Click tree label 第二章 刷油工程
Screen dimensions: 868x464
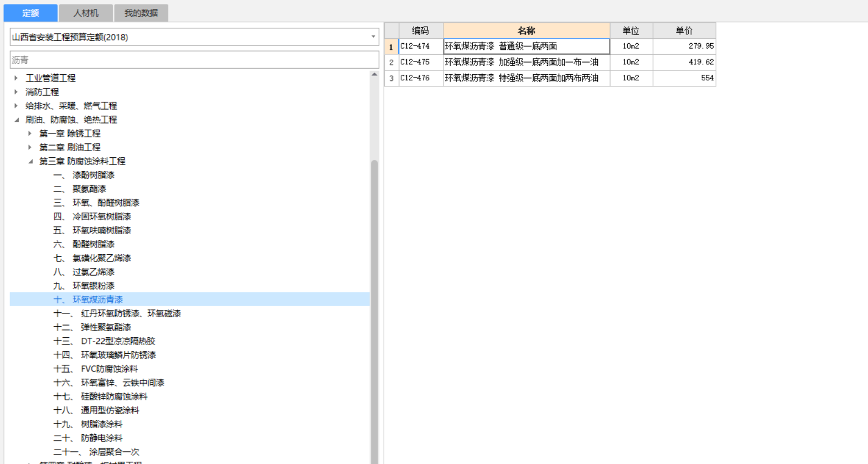[70, 147]
